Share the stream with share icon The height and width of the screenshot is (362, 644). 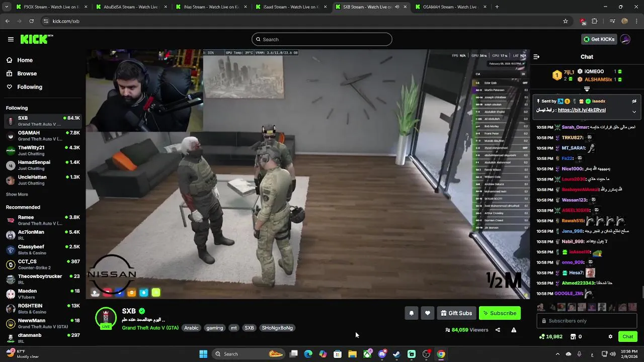pos(498,330)
